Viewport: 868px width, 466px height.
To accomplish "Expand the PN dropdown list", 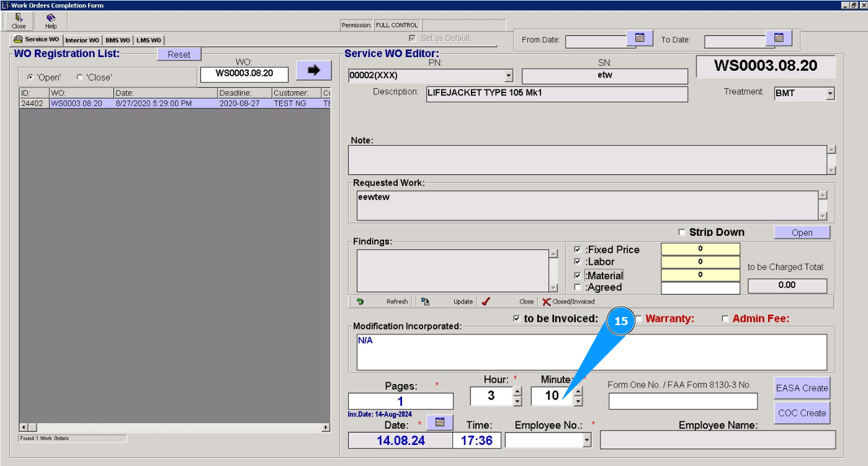I will [509, 76].
